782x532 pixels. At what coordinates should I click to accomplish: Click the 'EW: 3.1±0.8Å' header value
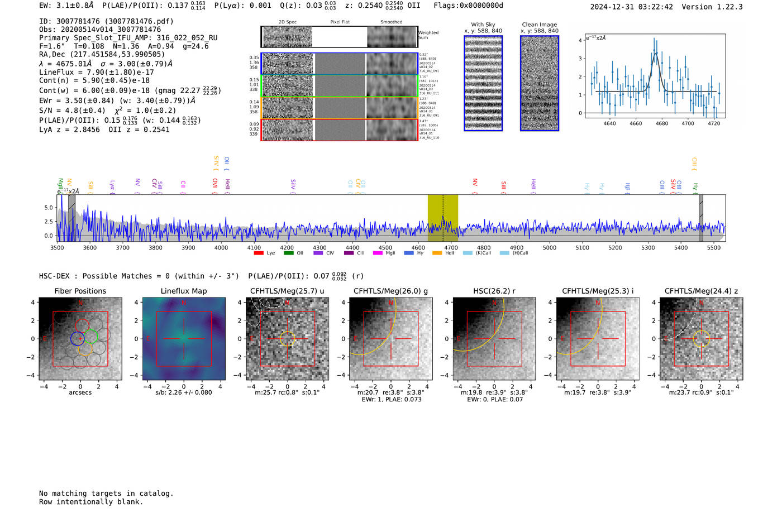coord(66,6)
